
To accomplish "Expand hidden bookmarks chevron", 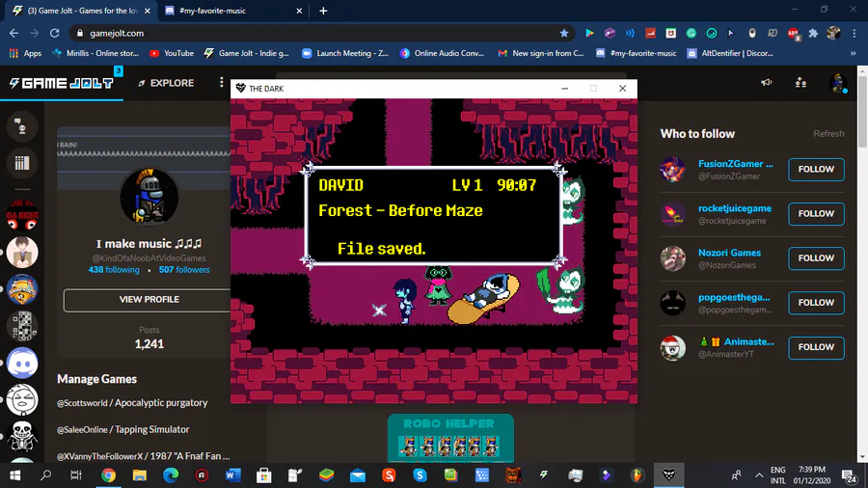I will click(x=854, y=53).
